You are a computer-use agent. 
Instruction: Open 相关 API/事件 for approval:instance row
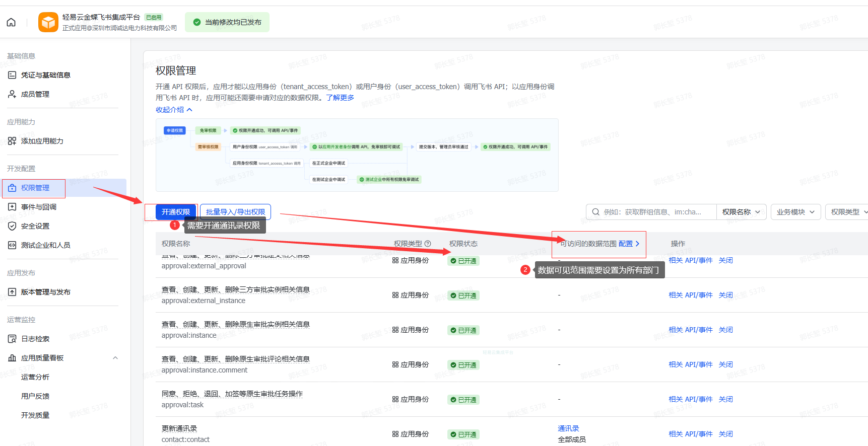coord(691,330)
